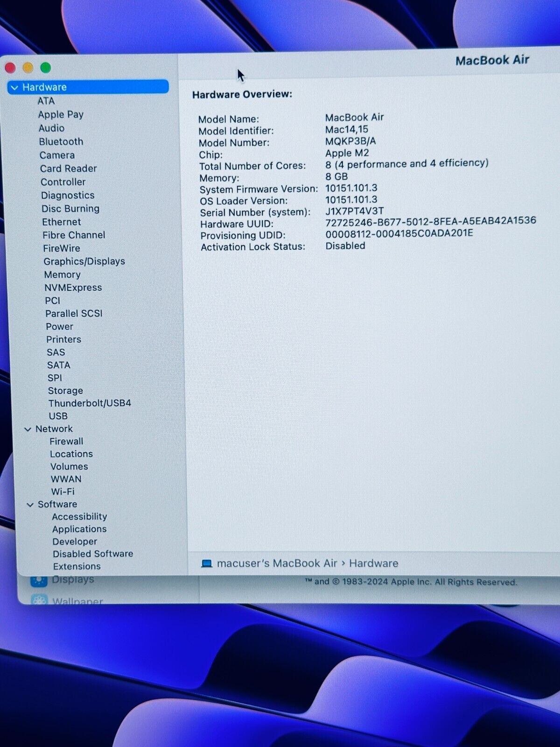
Task: Select the Hardware category row
Action: (88, 87)
